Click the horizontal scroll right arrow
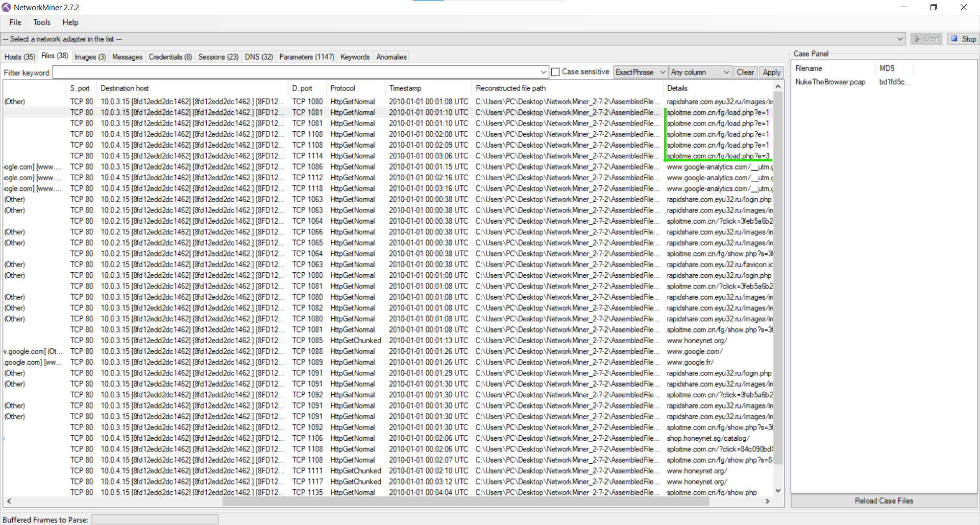 tap(767, 502)
